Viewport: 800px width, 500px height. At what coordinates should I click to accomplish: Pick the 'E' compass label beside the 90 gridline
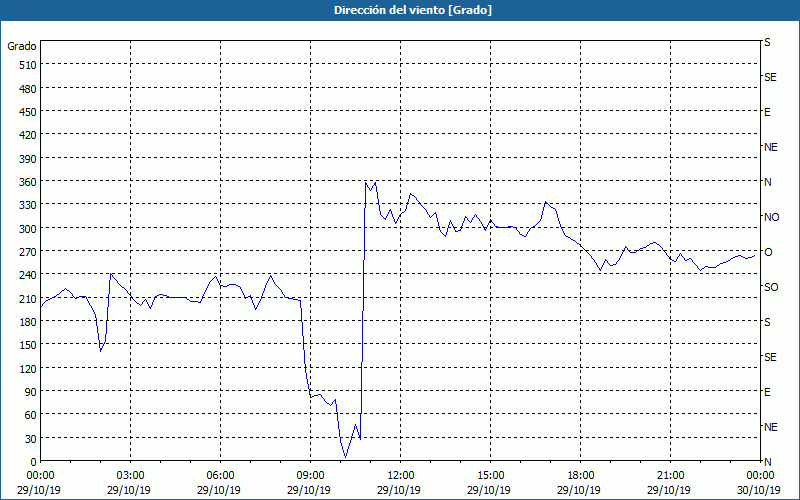point(767,392)
